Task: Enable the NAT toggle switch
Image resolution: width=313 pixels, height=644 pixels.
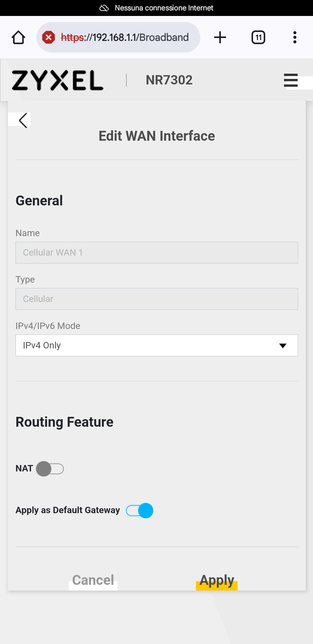Action: [x=50, y=469]
